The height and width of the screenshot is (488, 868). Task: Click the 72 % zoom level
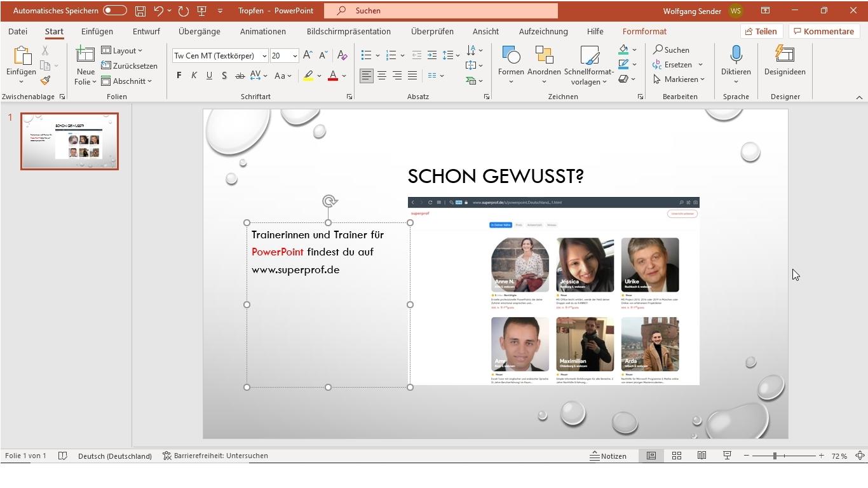click(x=839, y=456)
